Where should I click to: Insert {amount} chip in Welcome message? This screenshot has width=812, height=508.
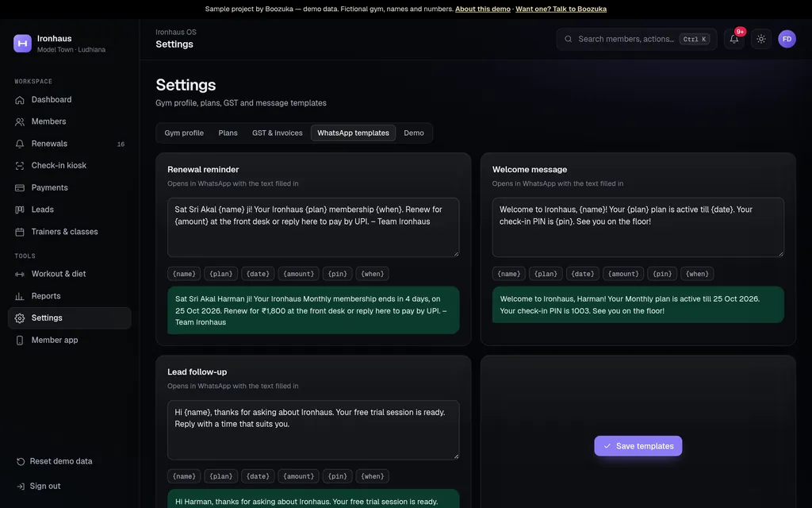click(x=623, y=274)
